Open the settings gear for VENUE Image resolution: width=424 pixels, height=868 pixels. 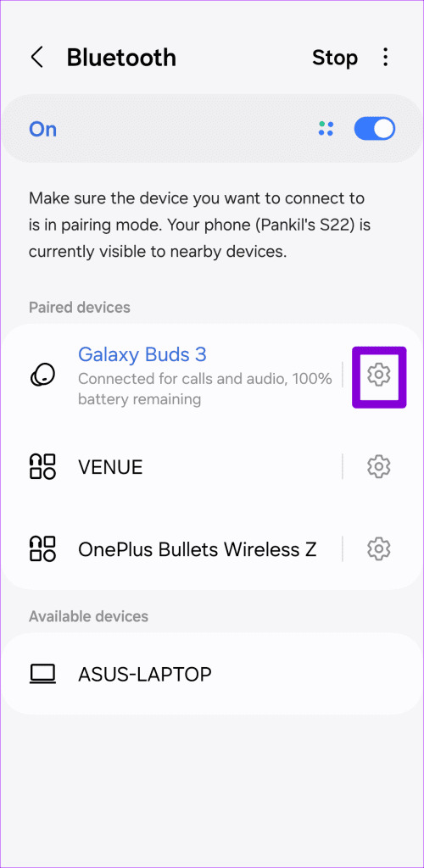click(x=379, y=467)
